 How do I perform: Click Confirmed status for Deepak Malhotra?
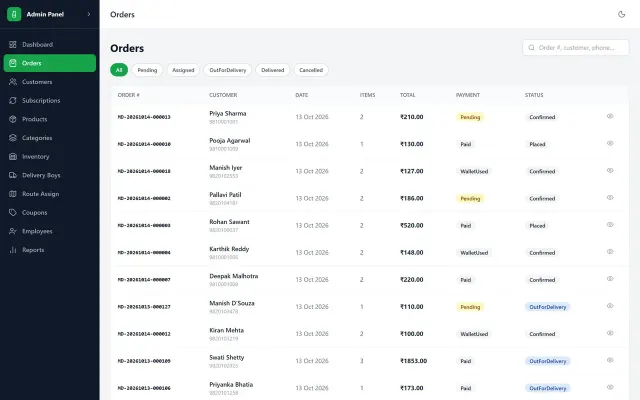[542, 280]
